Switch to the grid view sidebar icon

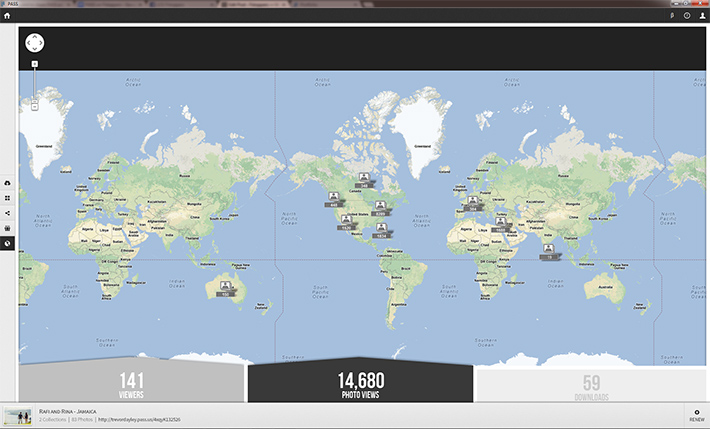[x=7, y=198]
